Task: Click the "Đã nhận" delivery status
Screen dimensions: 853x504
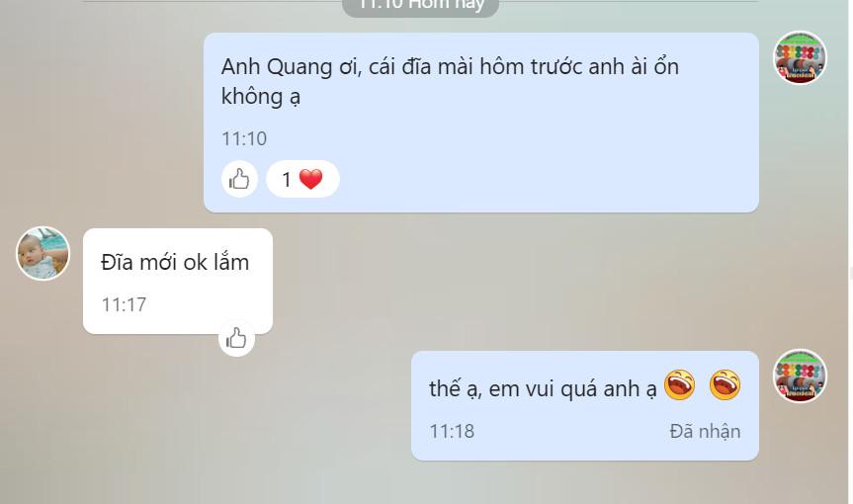Action: 705,431
